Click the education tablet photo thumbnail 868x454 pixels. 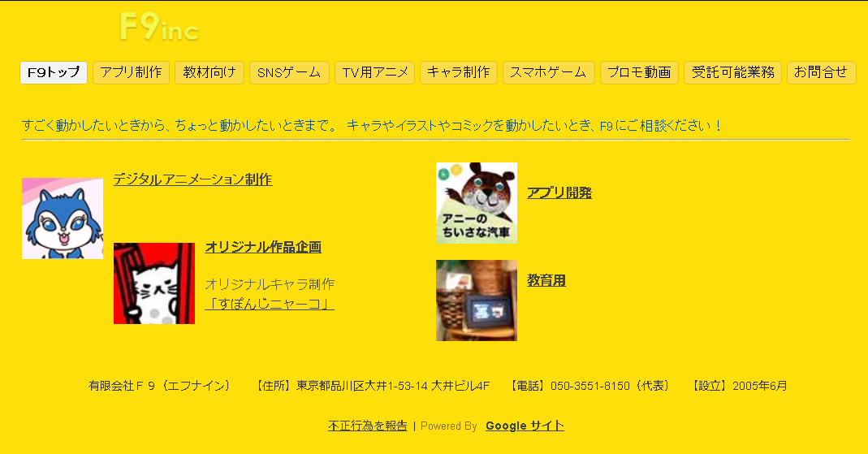(x=477, y=301)
